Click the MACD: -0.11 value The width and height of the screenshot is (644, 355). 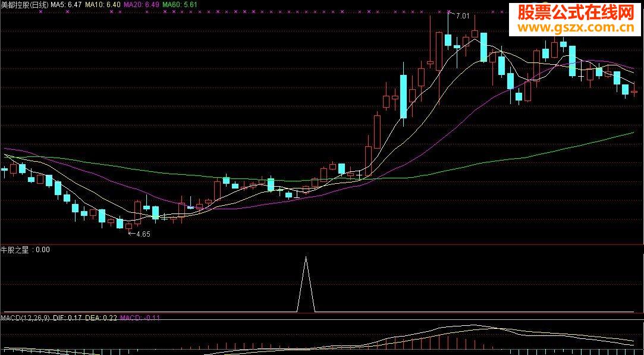click(x=141, y=317)
